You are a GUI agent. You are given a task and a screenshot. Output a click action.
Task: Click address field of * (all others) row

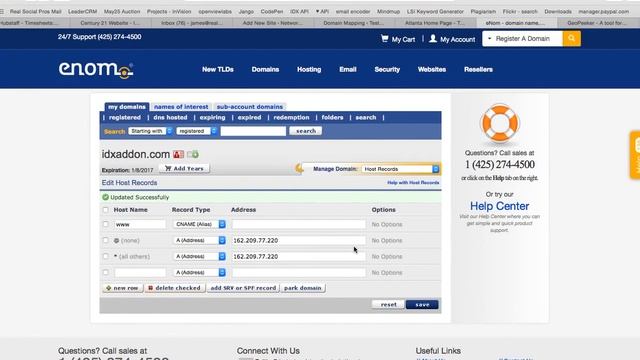299,256
